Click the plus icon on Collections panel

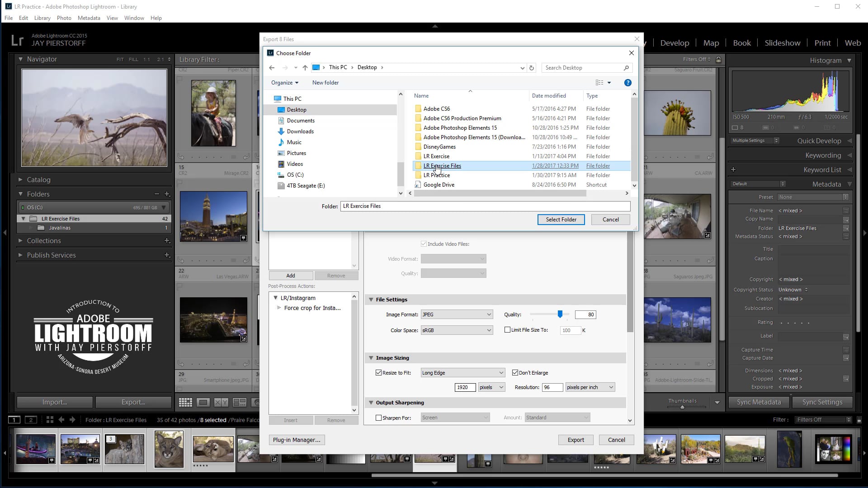tap(168, 240)
